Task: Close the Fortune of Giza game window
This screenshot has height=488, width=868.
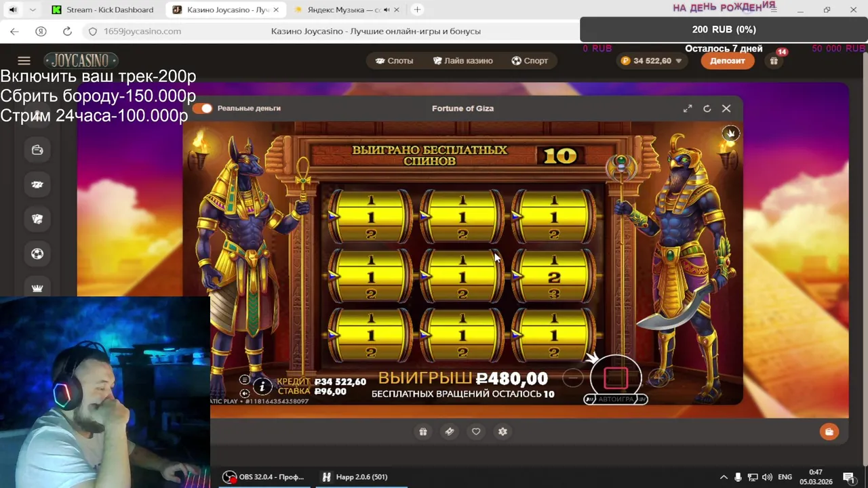Action: coord(726,108)
